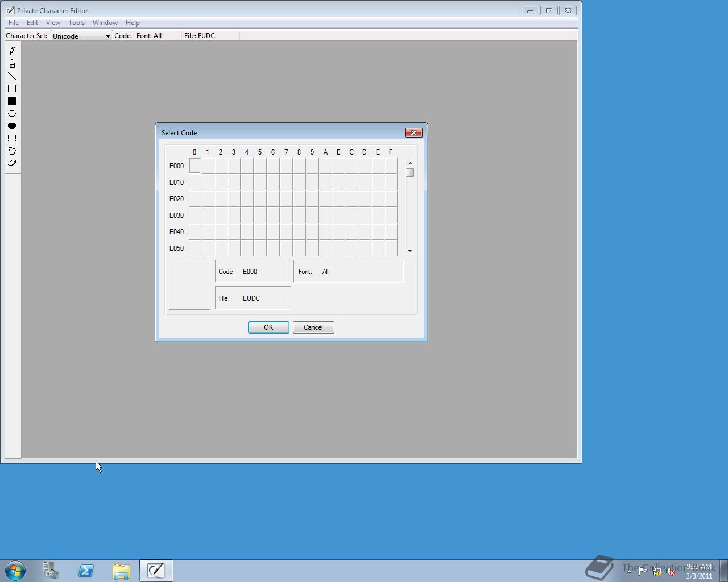
Task: Select code cell E048
Action: point(299,232)
